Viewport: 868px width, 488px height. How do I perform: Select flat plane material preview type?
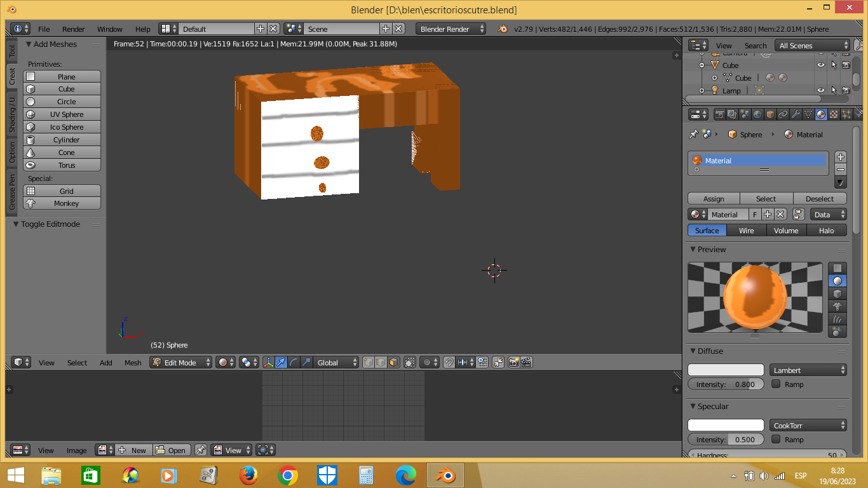(x=837, y=268)
